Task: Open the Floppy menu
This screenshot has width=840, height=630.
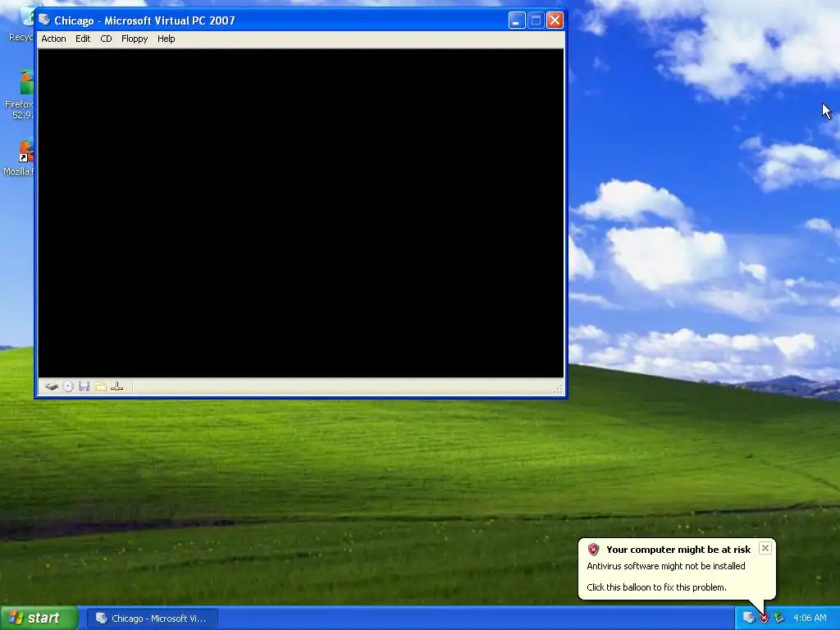Action: [x=135, y=39]
